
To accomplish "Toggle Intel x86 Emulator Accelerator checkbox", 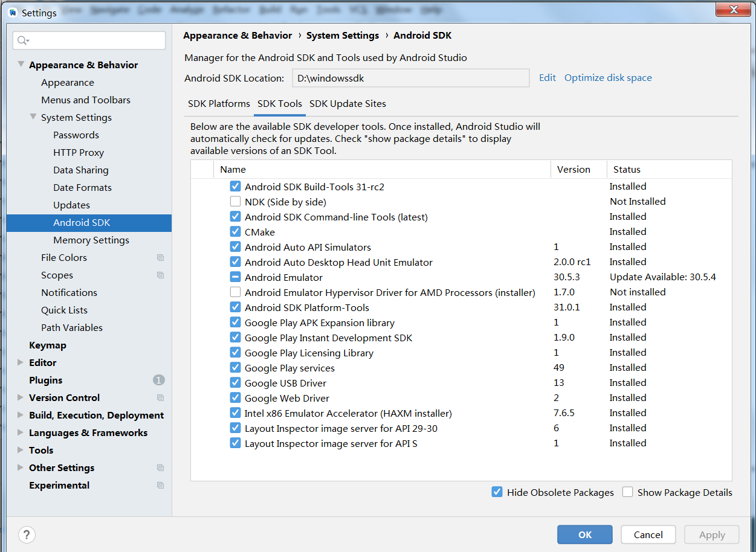I will (x=235, y=413).
